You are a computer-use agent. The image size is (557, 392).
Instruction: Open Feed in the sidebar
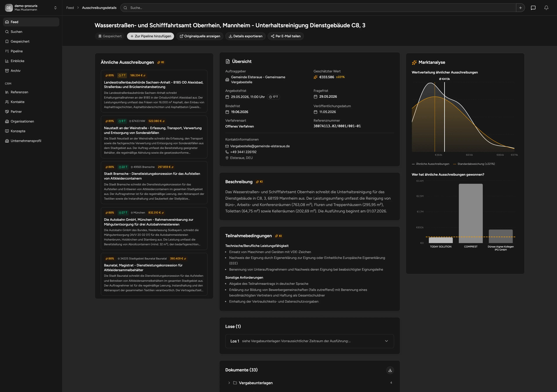pyautogui.click(x=31, y=22)
